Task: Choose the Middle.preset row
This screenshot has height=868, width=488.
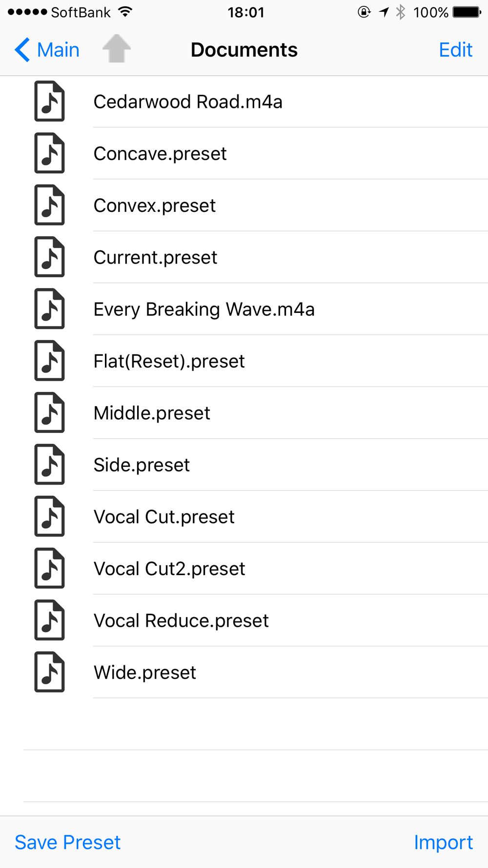Action: [244, 413]
